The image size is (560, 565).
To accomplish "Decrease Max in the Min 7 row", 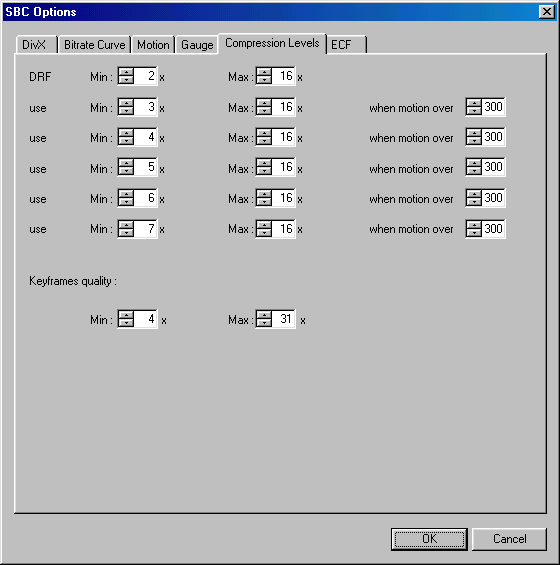I will 264,233.
